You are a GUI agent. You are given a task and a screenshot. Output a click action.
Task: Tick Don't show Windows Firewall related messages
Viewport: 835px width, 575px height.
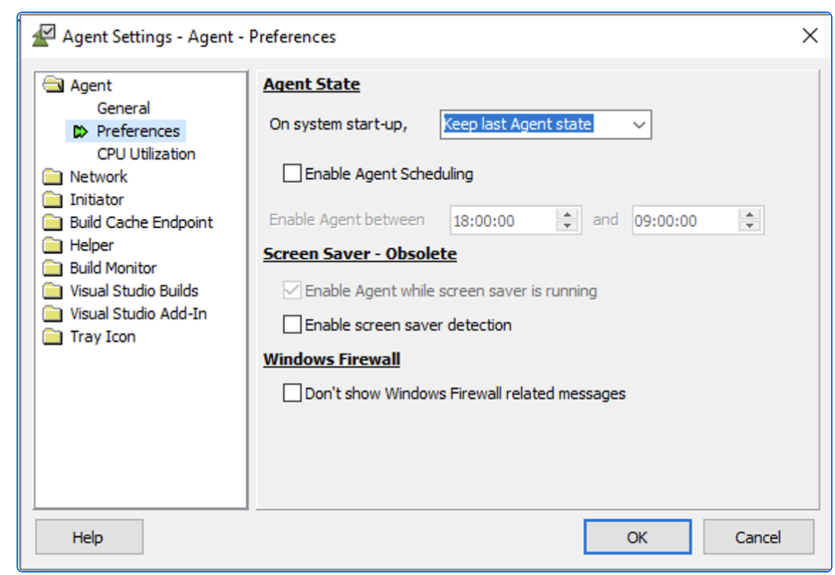(292, 394)
